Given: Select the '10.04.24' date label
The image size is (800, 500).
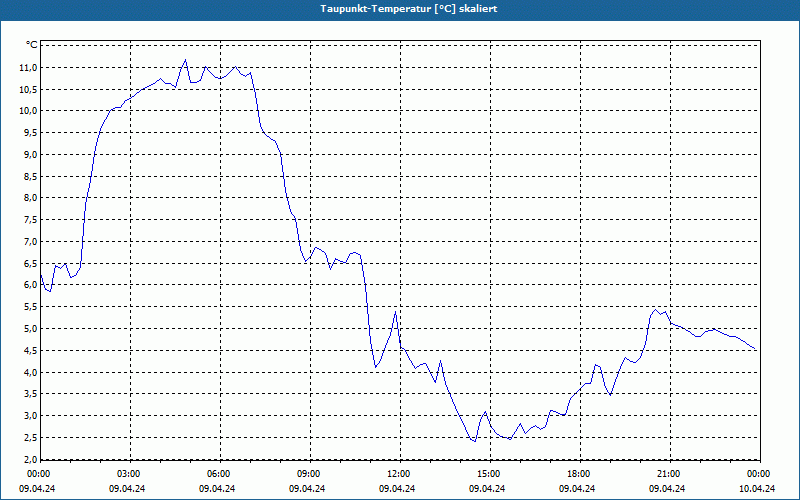Looking at the screenshot, I should pos(757,488).
